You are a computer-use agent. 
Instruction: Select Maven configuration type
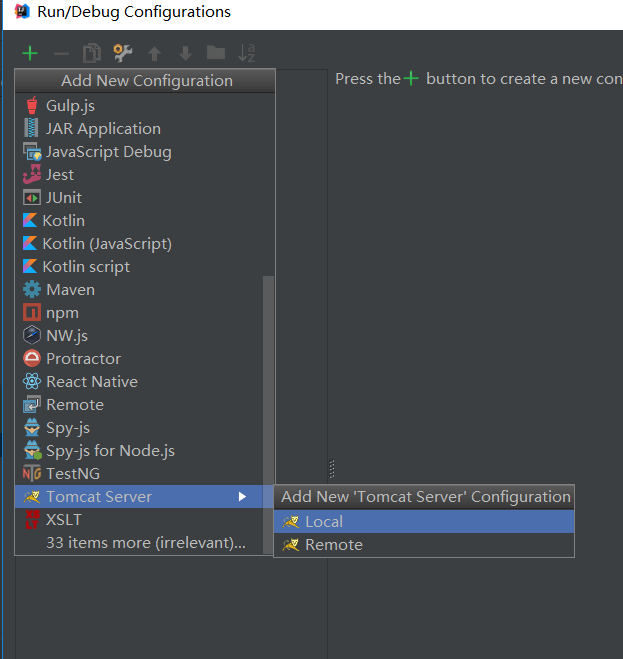[x=139, y=290]
